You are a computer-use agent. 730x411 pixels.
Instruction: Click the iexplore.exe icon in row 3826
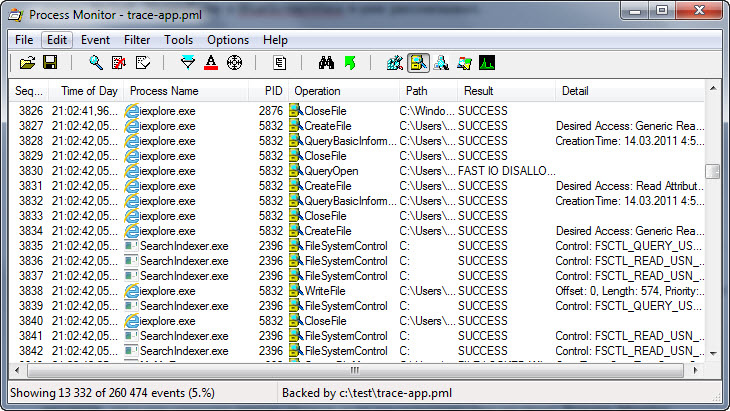pyautogui.click(x=132, y=111)
